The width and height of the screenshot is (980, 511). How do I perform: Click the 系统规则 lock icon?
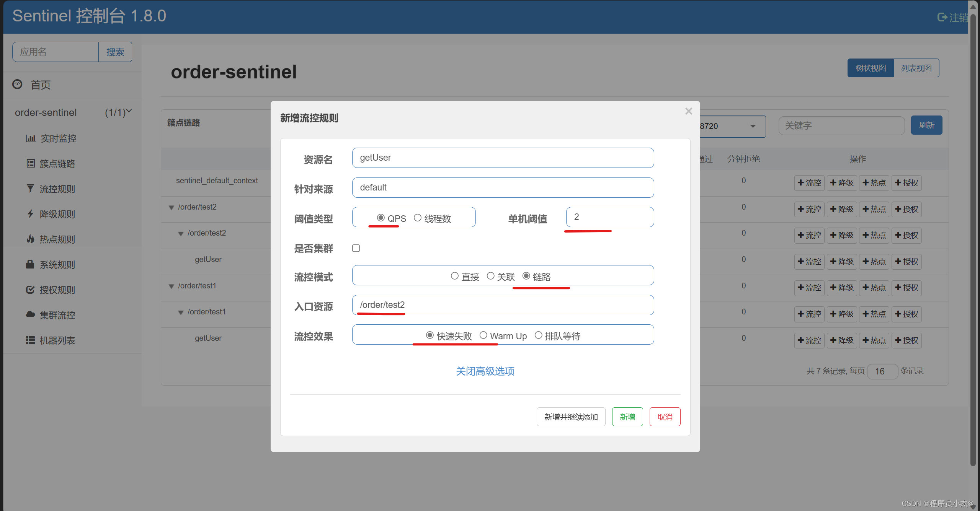[30, 264]
